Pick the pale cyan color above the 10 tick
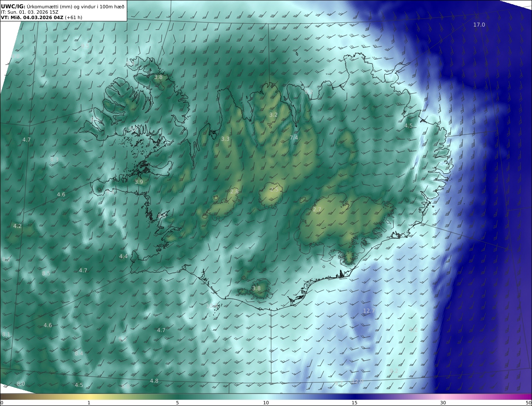Viewport: 532px width, 406px height. 266,396
